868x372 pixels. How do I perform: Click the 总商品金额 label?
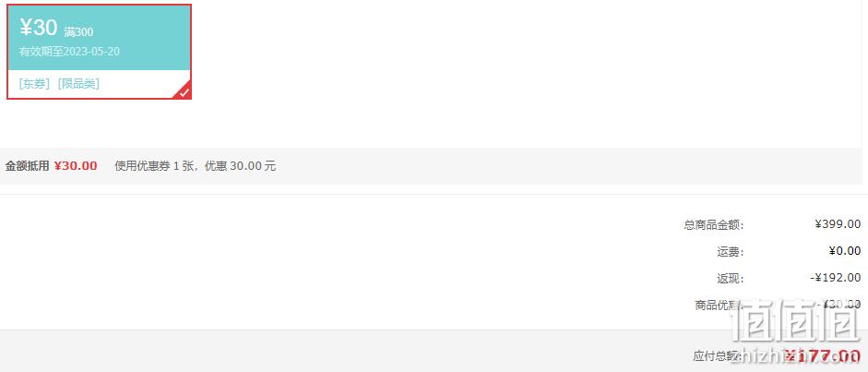pyautogui.click(x=714, y=224)
